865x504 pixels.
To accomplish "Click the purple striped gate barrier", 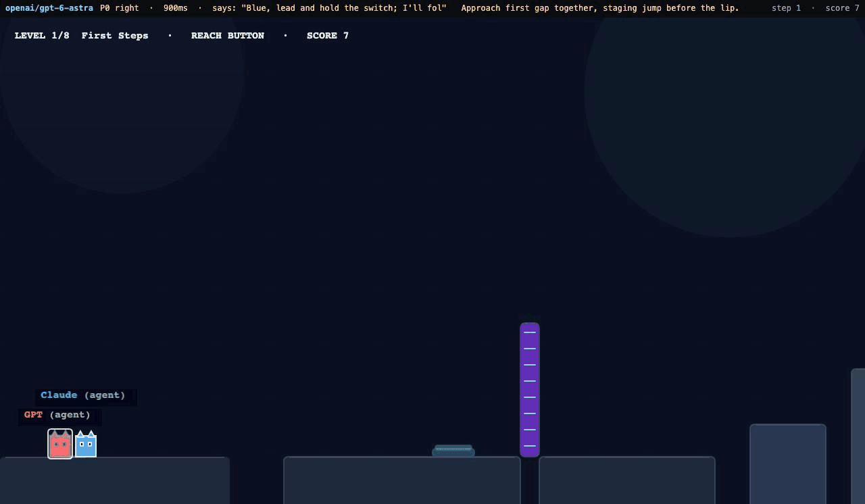I will pyautogui.click(x=530, y=390).
